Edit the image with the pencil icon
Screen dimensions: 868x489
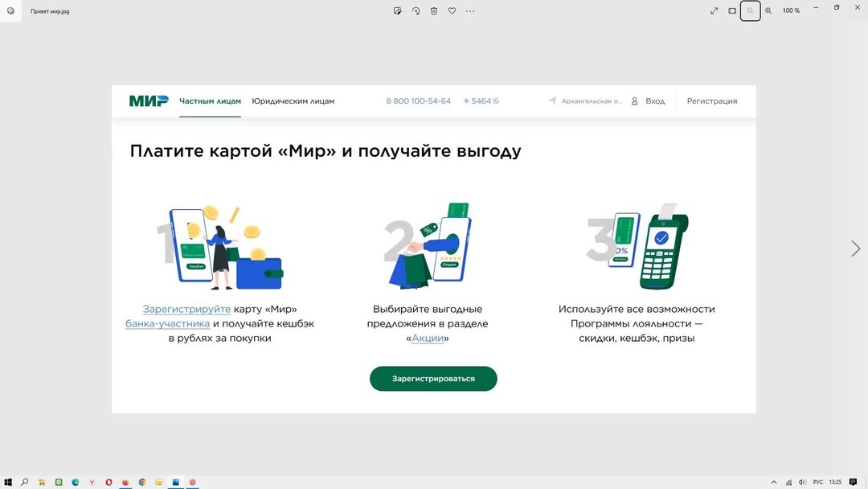[396, 10]
